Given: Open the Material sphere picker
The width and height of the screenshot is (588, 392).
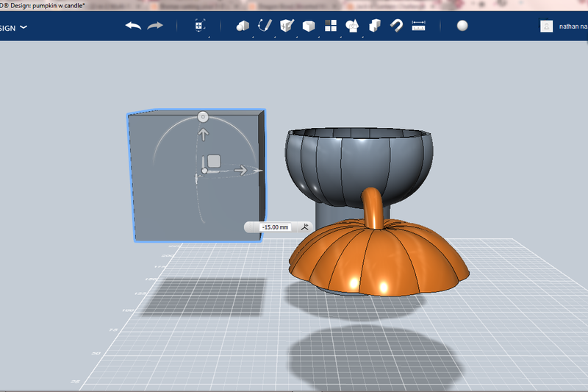Looking at the screenshot, I should pos(462,26).
